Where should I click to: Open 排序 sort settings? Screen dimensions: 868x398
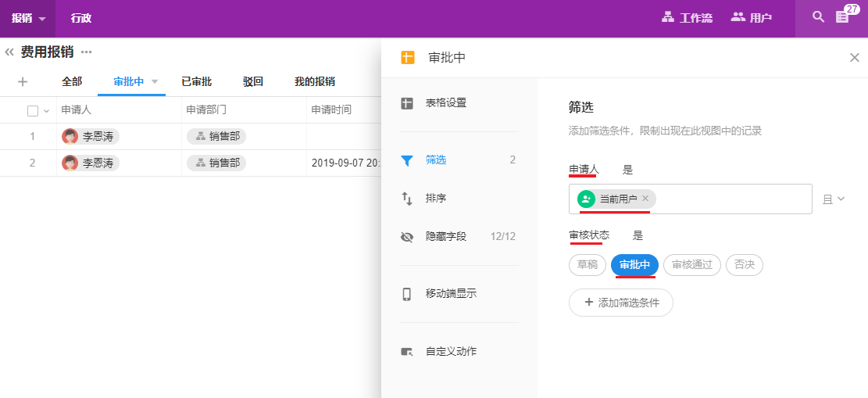435,199
